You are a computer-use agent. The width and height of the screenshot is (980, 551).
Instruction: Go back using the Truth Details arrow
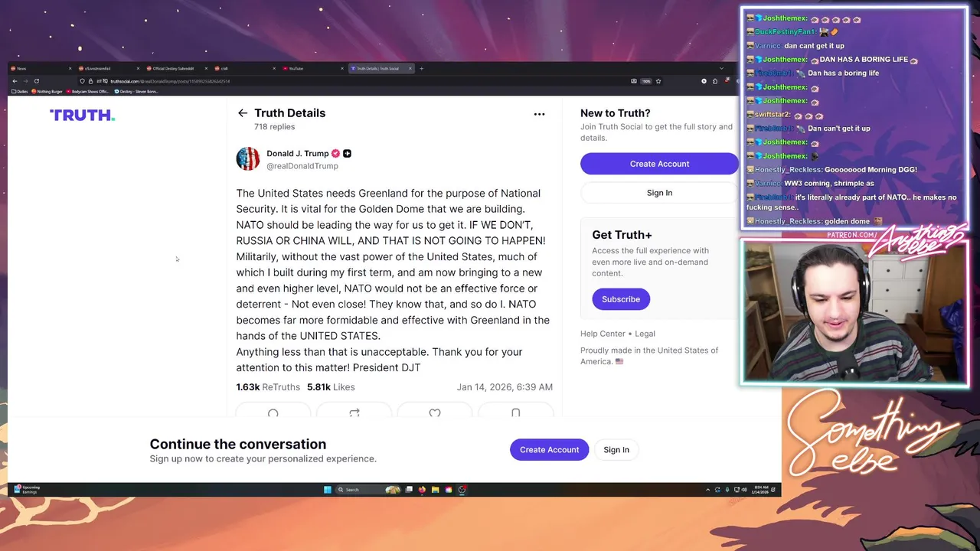pyautogui.click(x=243, y=113)
